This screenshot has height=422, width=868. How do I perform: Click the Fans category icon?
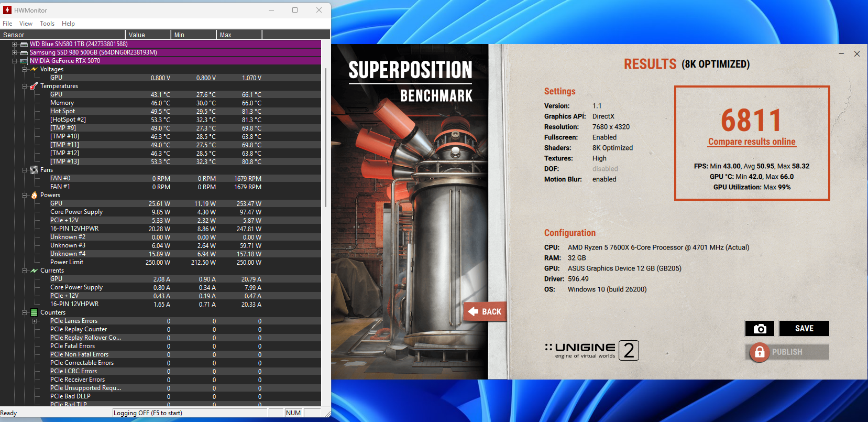[34, 170]
